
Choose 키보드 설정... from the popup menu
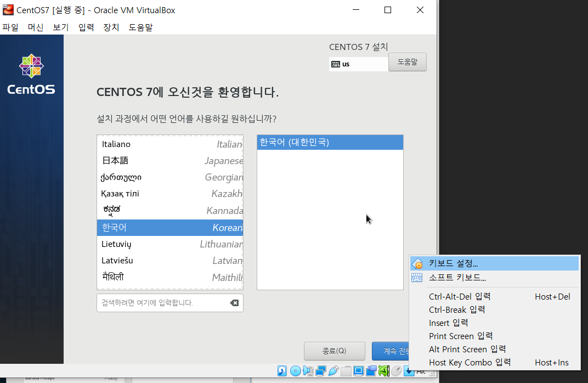494,263
